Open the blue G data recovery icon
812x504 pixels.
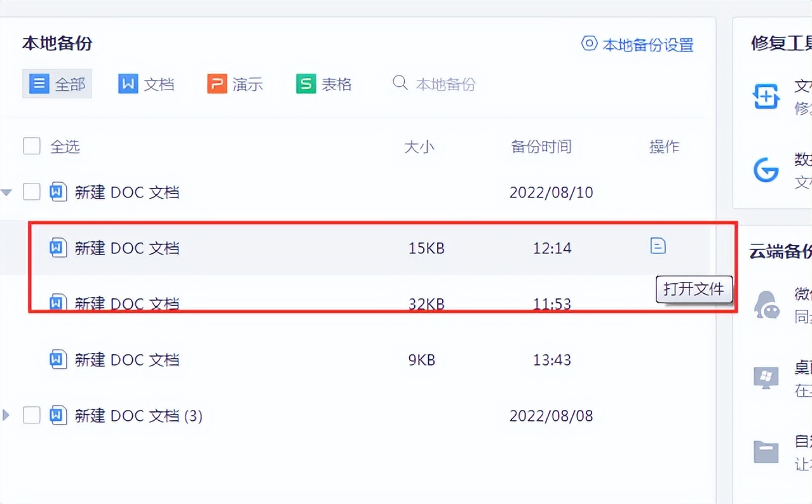(766, 170)
